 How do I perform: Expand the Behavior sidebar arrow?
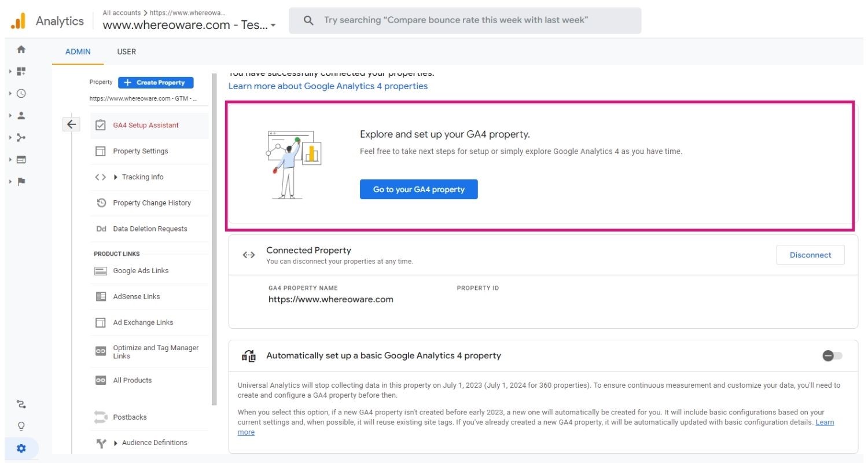click(x=11, y=159)
